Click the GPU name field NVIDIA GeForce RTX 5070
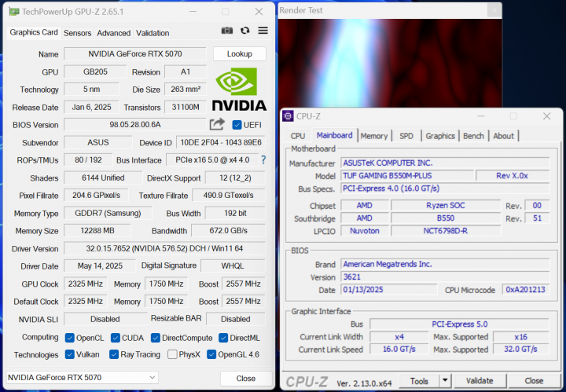The image size is (566, 392). (135, 53)
